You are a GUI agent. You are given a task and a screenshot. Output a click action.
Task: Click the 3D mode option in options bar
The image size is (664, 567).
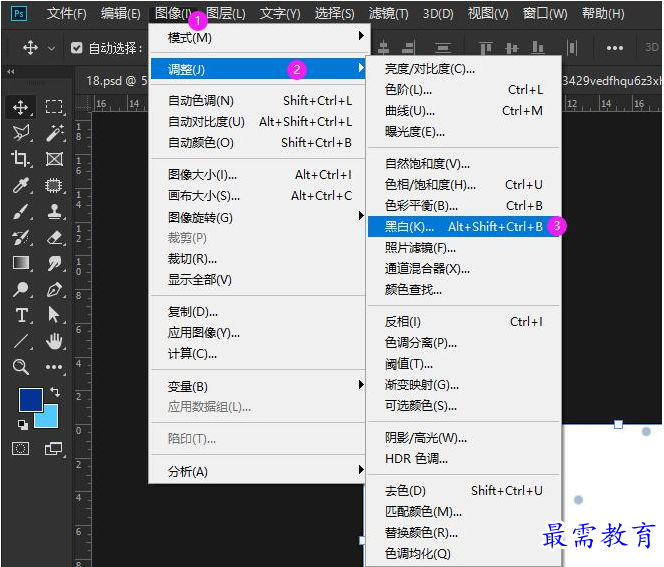651,47
